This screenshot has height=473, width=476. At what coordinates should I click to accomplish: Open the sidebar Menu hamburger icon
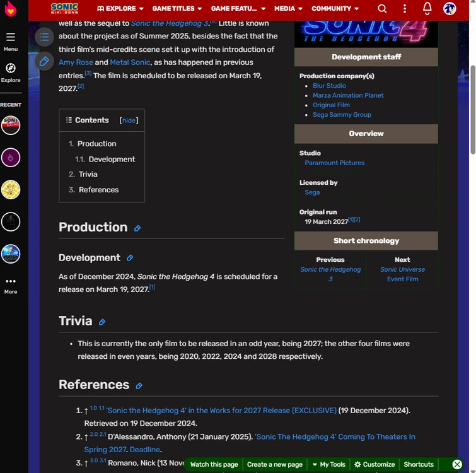(x=11, y=37)
